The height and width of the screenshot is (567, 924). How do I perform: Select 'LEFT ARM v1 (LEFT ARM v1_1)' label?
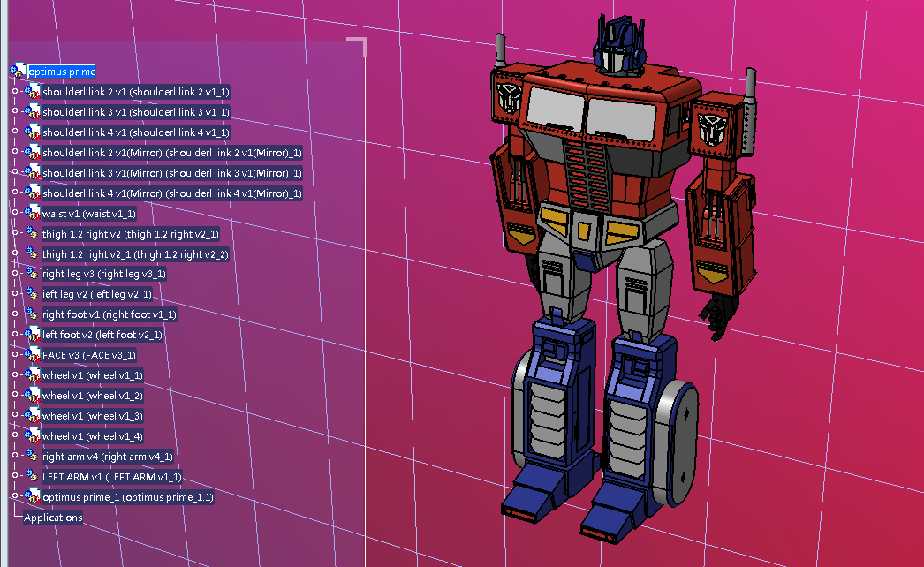tap(111, 477)
